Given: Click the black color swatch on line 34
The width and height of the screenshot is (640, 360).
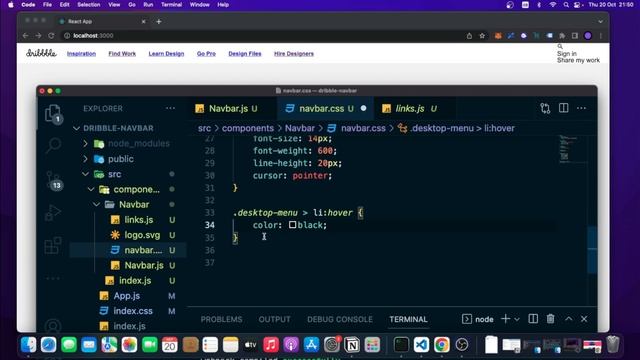Looking at the screenshot, I should point(293,224).
